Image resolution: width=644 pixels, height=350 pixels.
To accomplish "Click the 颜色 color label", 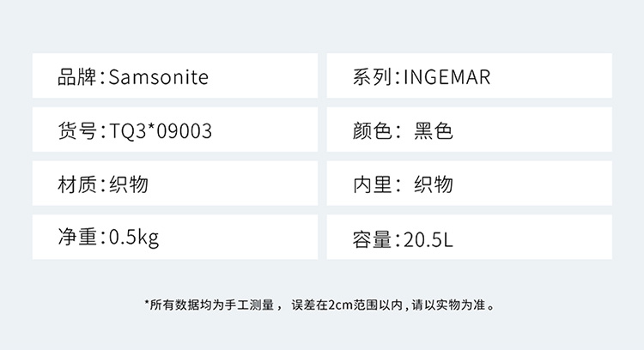I will [x=372, y=131].
